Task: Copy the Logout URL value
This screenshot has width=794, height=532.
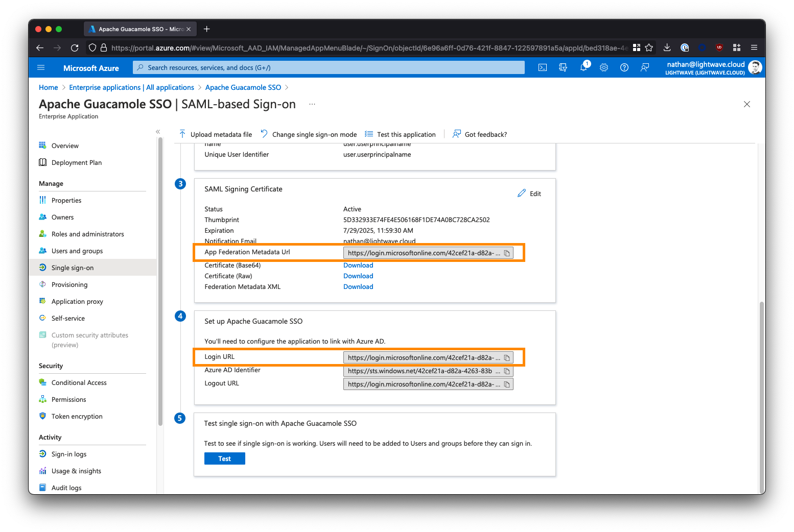Action: point(507,384)
